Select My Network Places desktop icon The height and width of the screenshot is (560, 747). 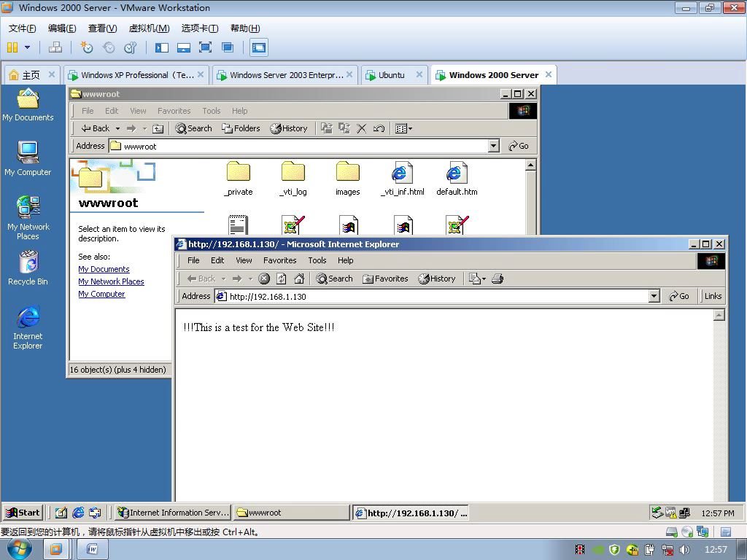(x=28, y=218)
